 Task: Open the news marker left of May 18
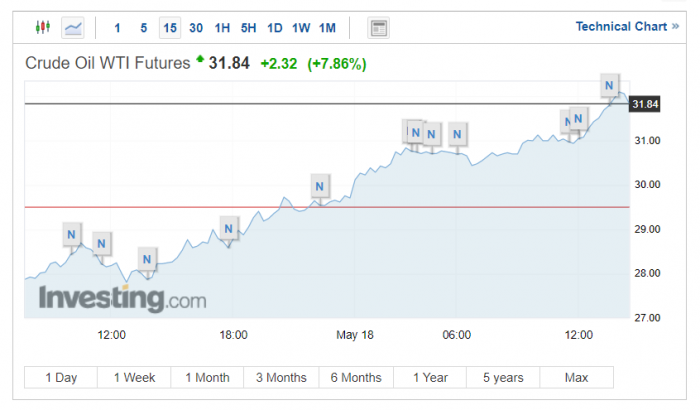(319, 185)
